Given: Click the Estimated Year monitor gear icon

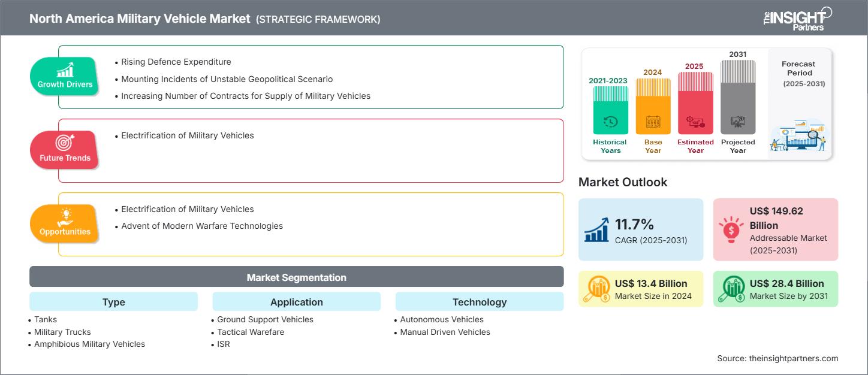Looking at the screenshot, I should [695, 122].
